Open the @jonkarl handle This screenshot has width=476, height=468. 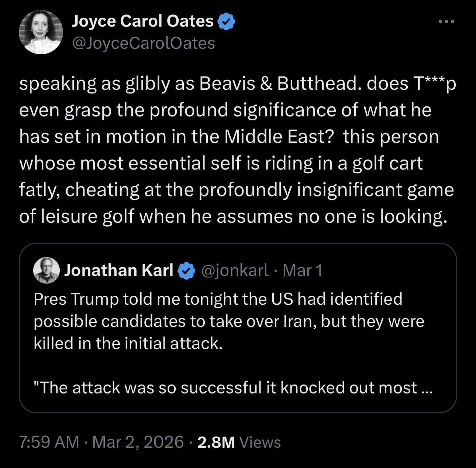pyautogui.click(x=235, y=270)
